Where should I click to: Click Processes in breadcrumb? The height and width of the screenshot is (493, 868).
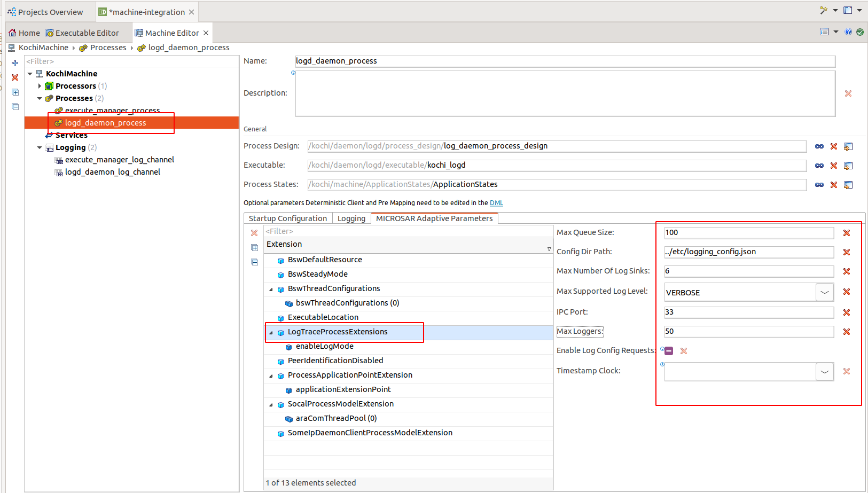pos(108,48)
